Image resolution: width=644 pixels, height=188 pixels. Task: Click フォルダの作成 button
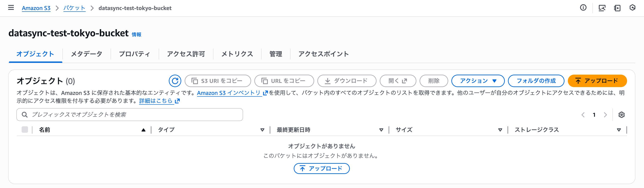tap(536, 81)
